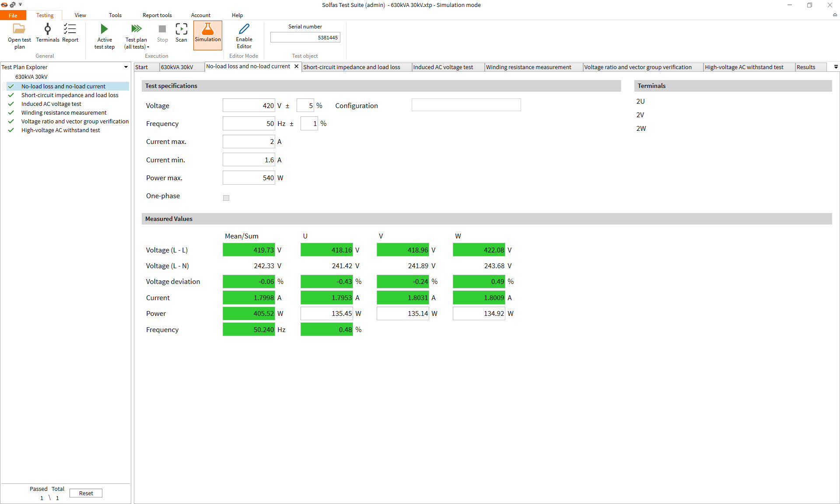Tick the One-phase checkbox
This screenshot has width=840, height=504.
coord(226,198)
